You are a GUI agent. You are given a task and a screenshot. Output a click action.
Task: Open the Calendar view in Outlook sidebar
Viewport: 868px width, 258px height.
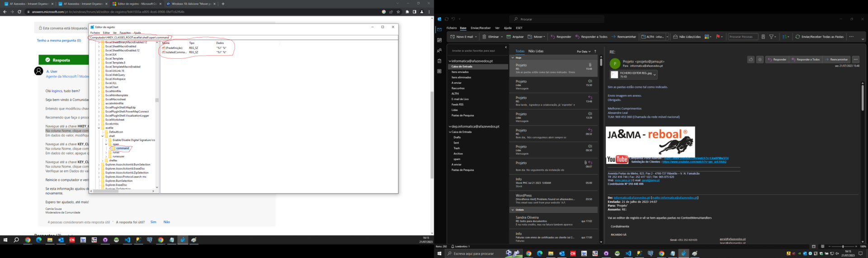point(439,40)
